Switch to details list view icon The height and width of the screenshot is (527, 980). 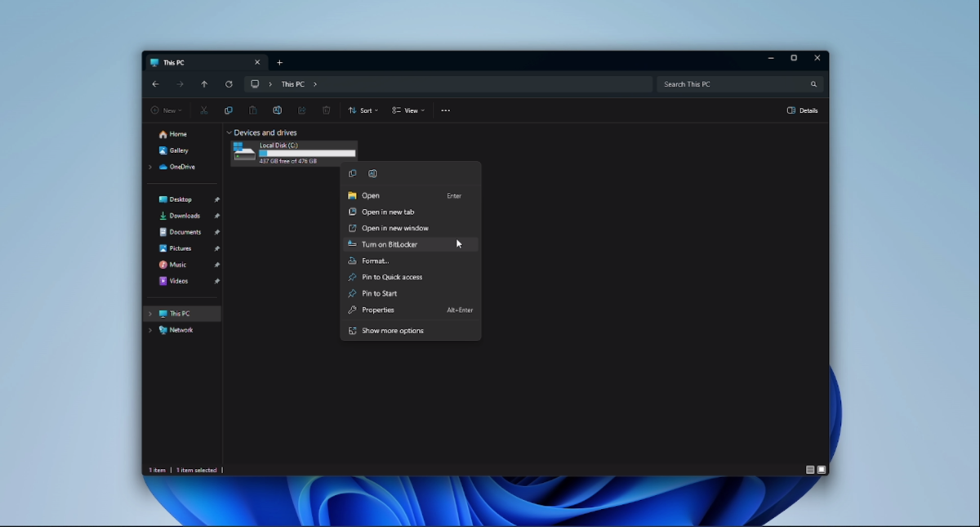point(810,470)
